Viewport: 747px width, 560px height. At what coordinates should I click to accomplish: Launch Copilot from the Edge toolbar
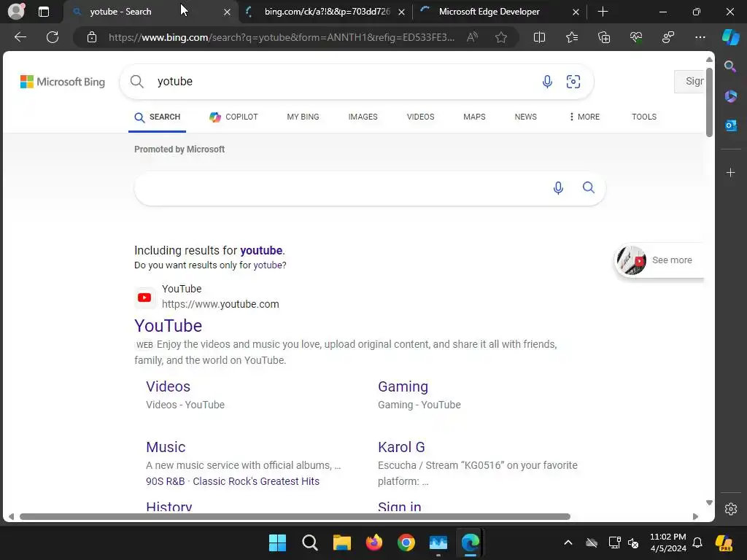pyautogui.click(x=731, y=37)
